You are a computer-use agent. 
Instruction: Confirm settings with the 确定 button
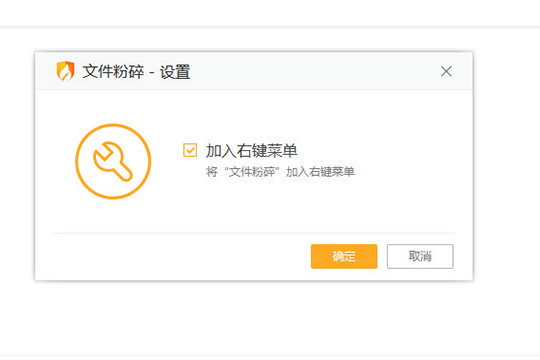point(344,256)
